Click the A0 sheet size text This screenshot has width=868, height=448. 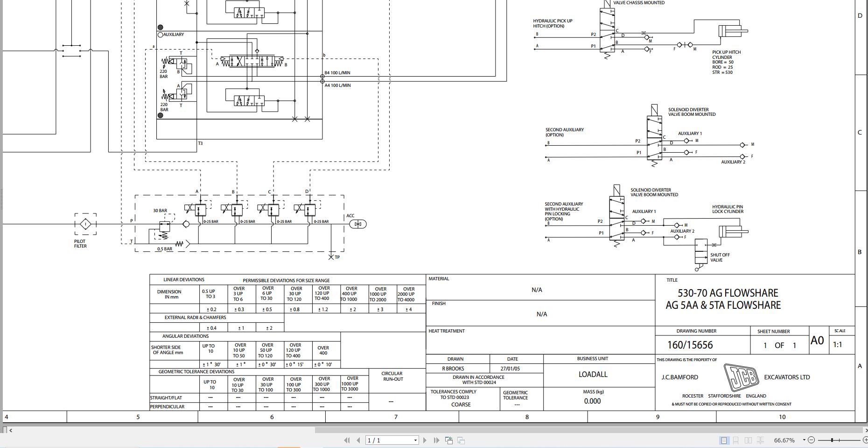tap(817, 341)
